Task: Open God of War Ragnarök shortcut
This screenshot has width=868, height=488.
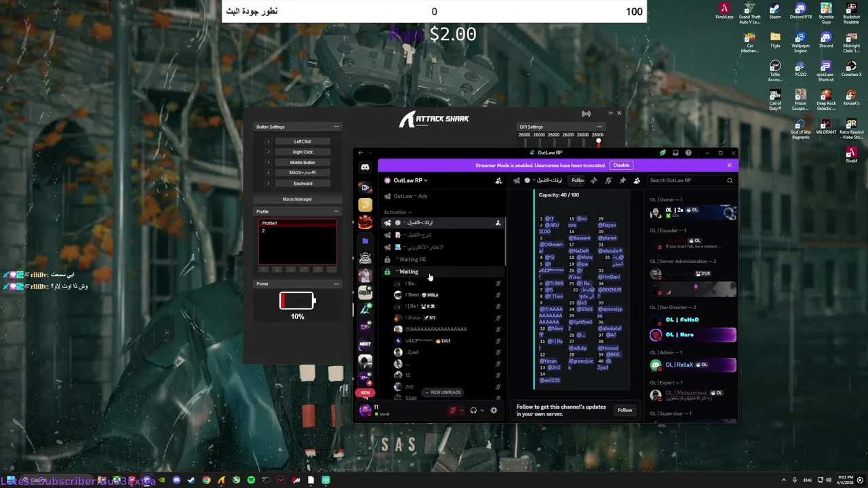Action: click(800, 129)
